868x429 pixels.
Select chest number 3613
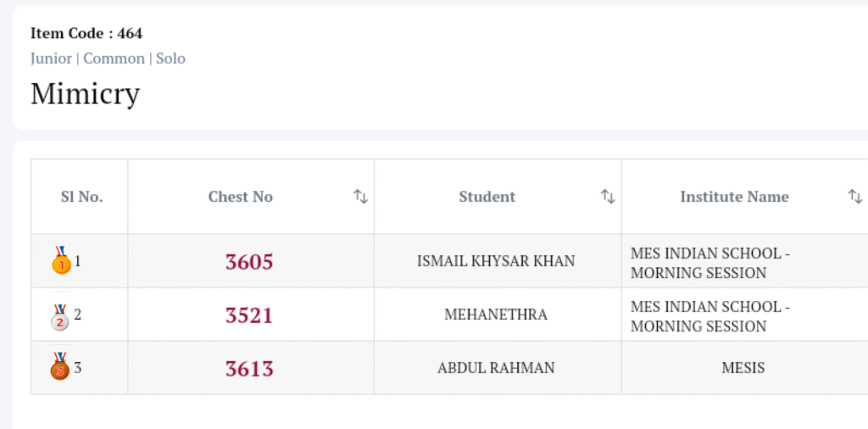249,369
